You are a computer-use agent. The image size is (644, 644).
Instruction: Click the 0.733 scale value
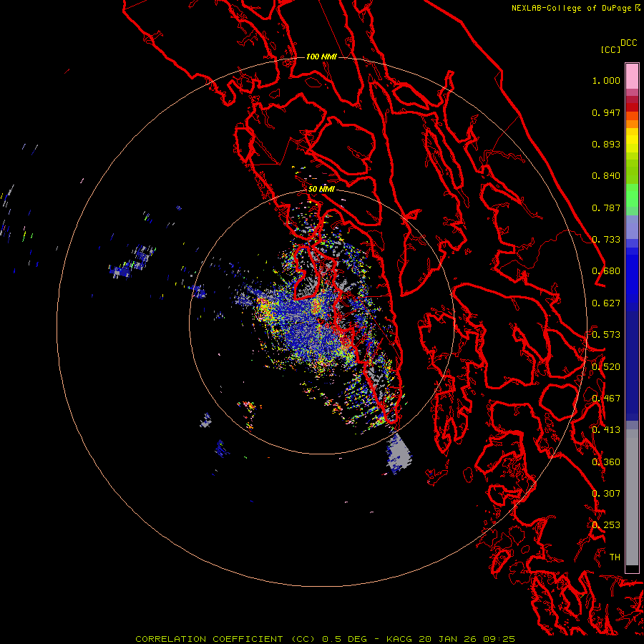pos(606,240)
